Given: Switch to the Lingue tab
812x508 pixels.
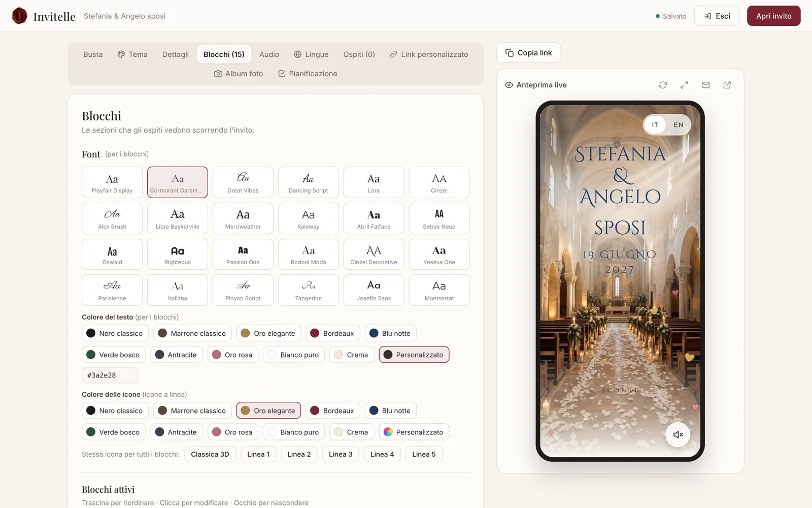Looking at the screenshot, I should click(311, 54).
